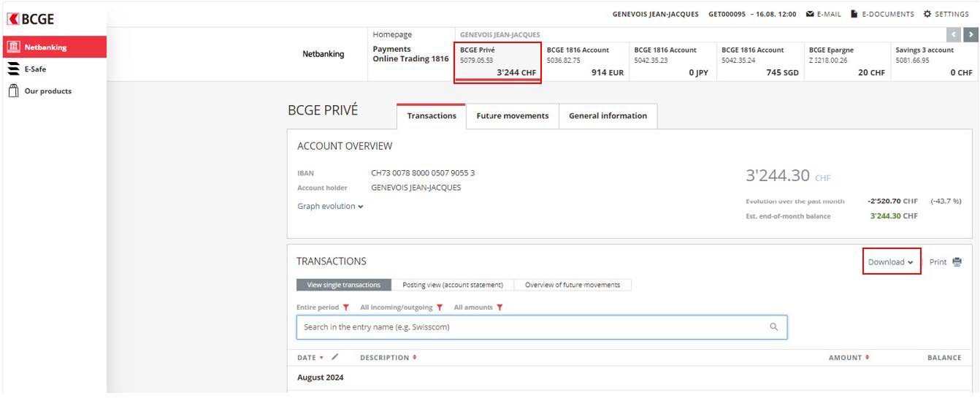Image resolution: width=980 pixels, height=398 pixels.
Task: Open the Netbanking sidebar icon
Action: pos(14,47)
